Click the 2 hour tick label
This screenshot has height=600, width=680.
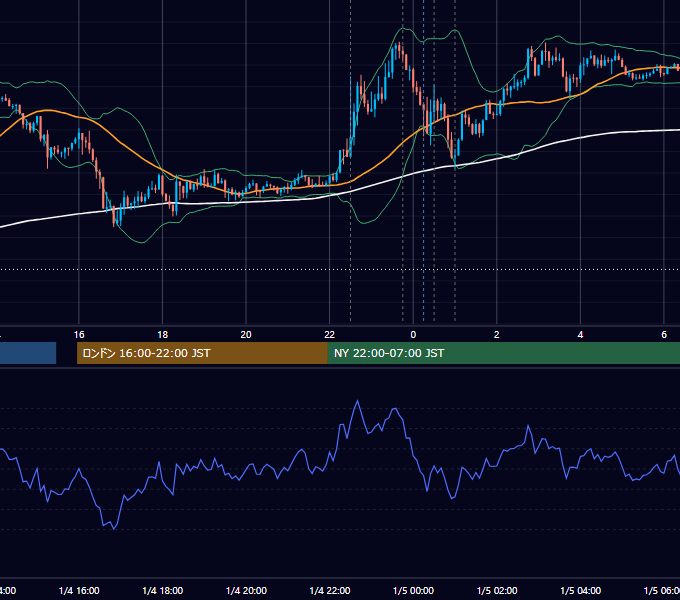click(497, 335)
